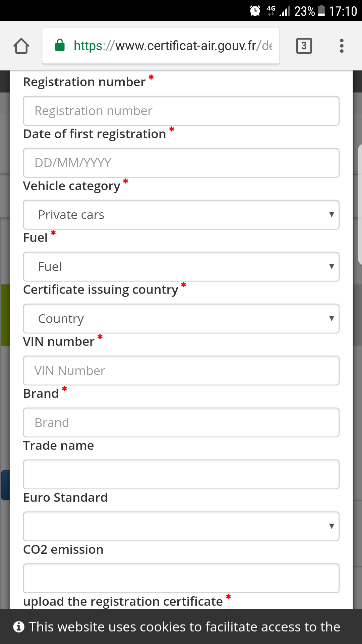Tap the CO2 emission input field
The width and height of the screenshot is (362, 644).
tap(181, 578)
